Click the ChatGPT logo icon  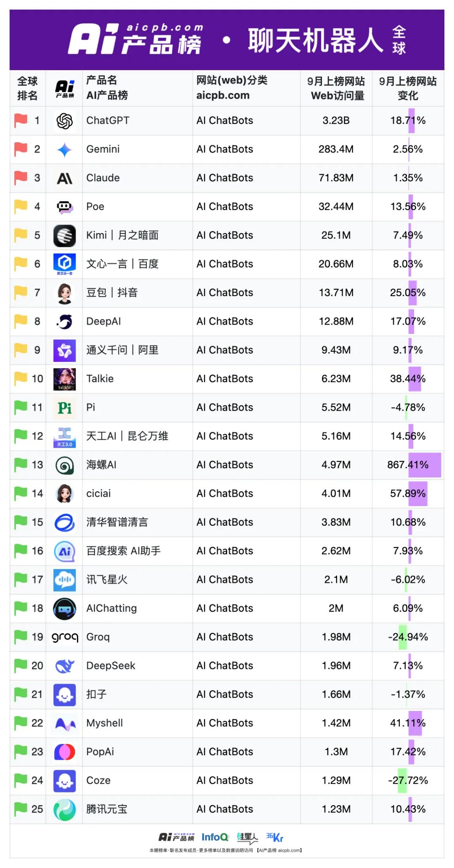pos(64,121)
